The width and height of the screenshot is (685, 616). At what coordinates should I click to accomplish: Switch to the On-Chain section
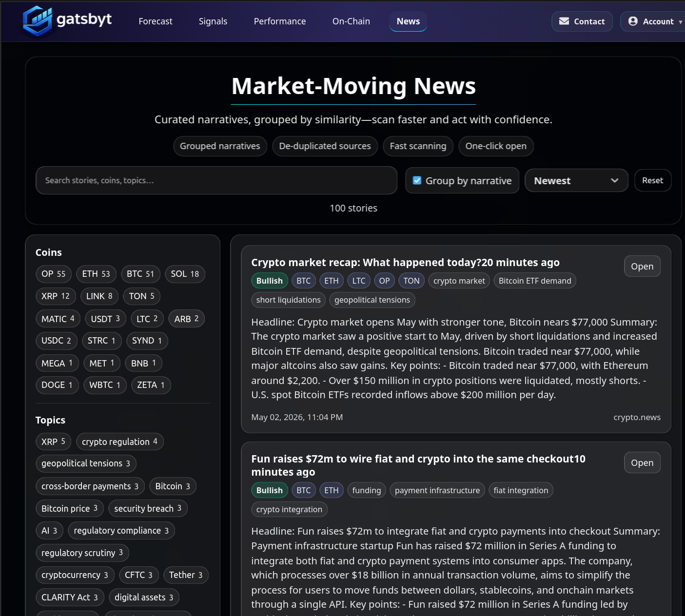[x=351, y=21]
